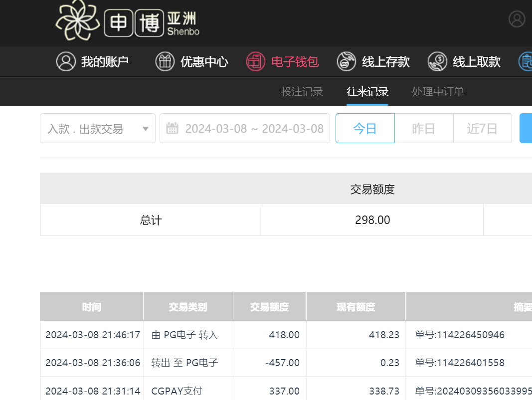
Task: Open the 线上存款 menu item
Action: [x=385, y=61]
